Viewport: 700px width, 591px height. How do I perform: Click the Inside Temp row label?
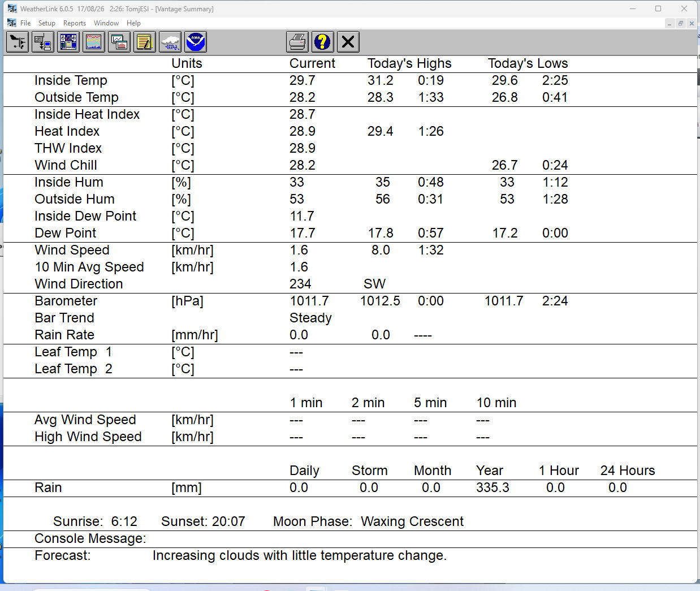click(x=71, y=80)
